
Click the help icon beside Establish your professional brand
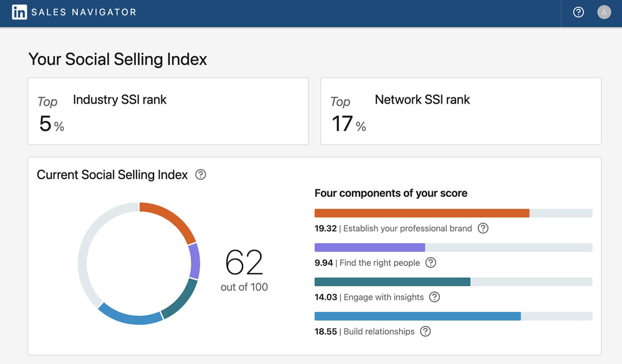pyautogui.click(x=482, y=229)
